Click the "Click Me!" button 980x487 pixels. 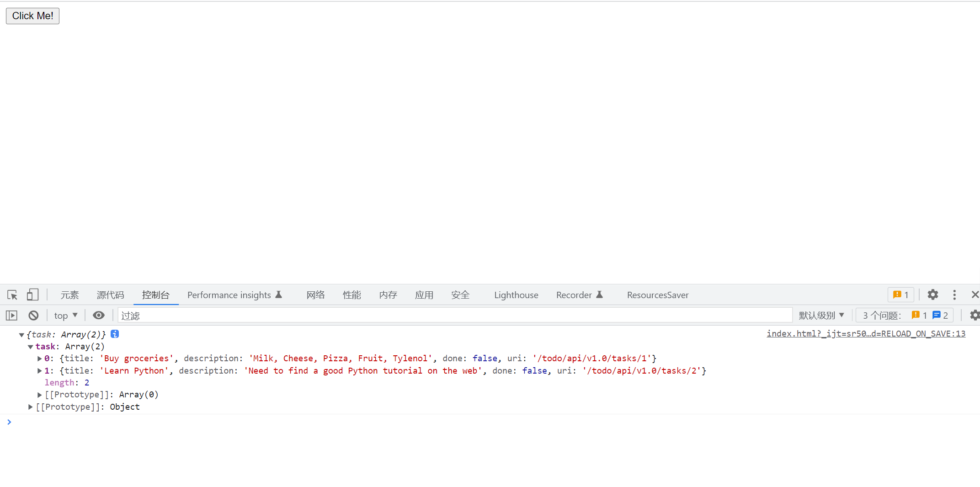click(x=32, y=16)
